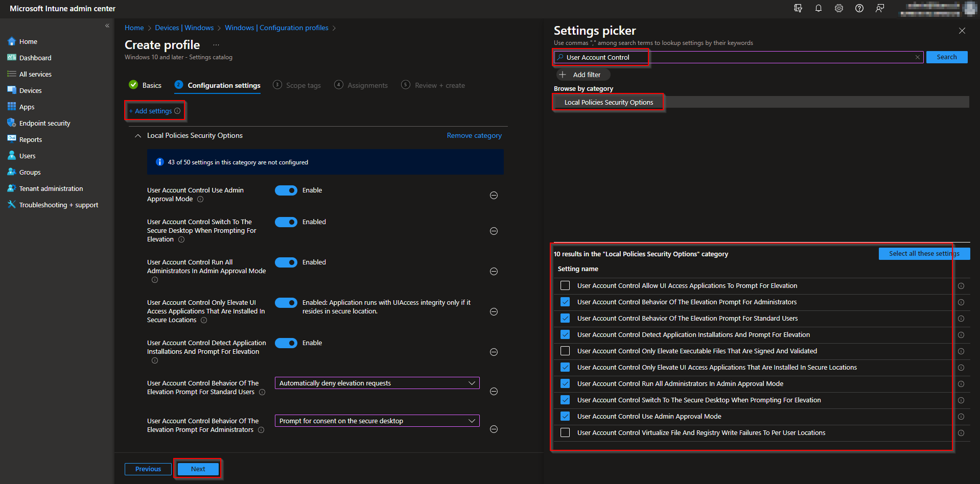980x484 pixels.
Task: Click the Remove category link
Action: pyautogui.click(x=473, y=135)
